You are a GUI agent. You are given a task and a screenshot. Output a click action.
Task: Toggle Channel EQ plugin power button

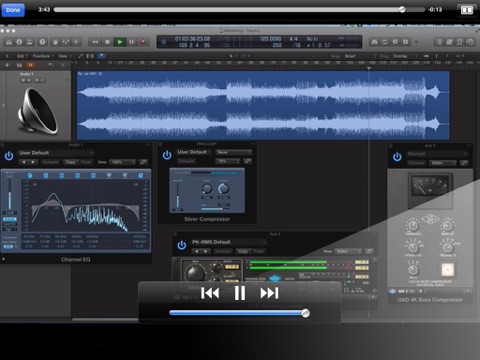(x=9, y=156)
